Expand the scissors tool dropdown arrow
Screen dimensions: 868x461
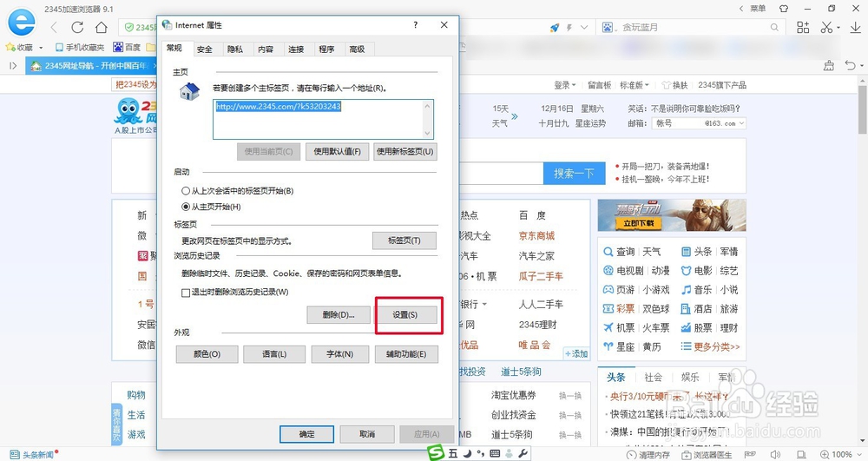tap(838, 28)
